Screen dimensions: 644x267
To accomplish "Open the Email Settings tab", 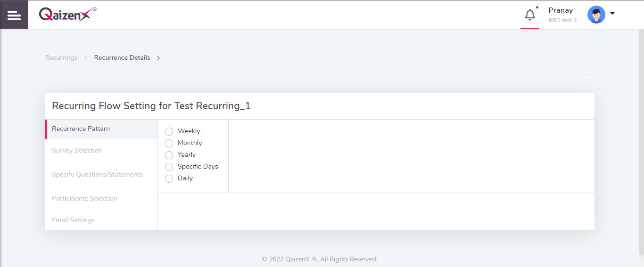I will 101,220.
